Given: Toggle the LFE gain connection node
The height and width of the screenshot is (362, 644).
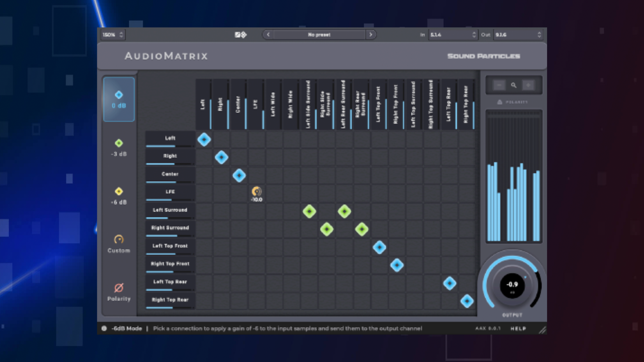Looking at the screenshot, I should tap(257, 192).
